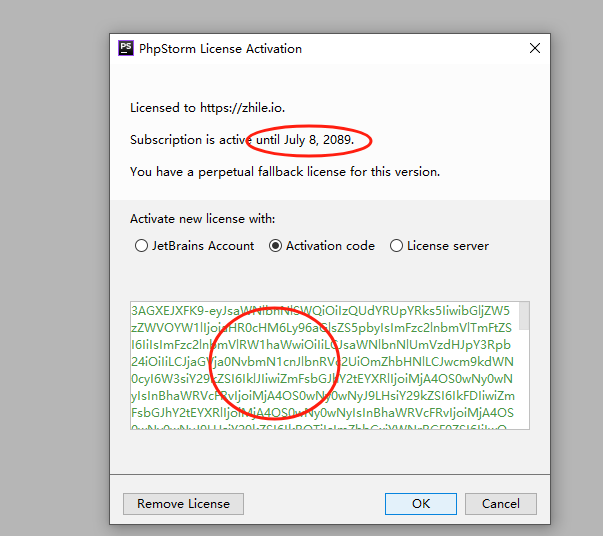Click the activation code scrollbar thumb
Image resolution: width=603 pixels, height=536 pixels.
tap(524, 316)
